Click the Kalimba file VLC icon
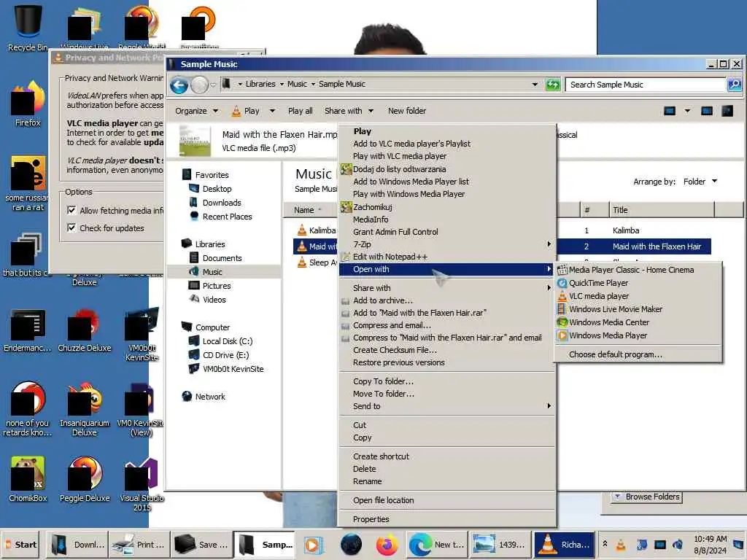The width and height of the screenshot is (747, 560). tap(301, 230)
